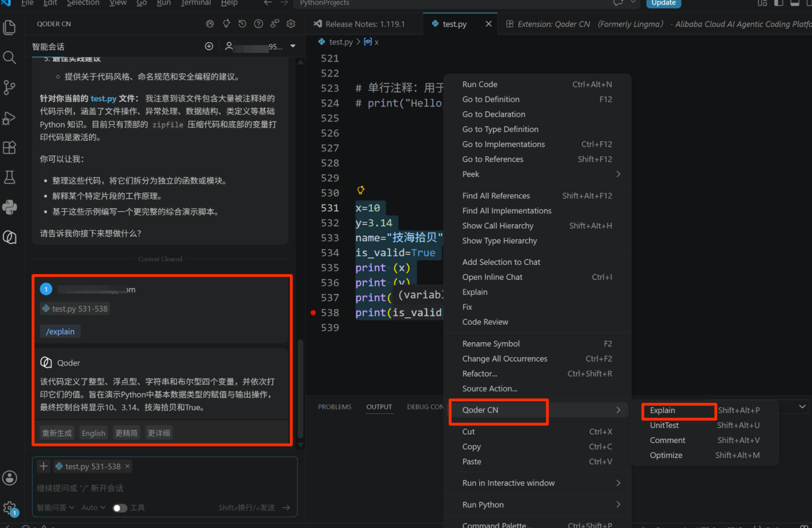Click the chat input field placeholder text
Screen dimensions: 812x528
pos(80,488)
